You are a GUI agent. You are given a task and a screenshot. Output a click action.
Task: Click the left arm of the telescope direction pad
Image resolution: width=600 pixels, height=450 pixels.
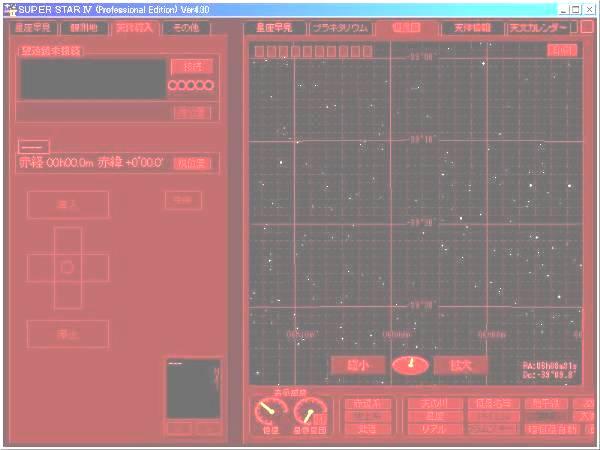tap(41, 268)
